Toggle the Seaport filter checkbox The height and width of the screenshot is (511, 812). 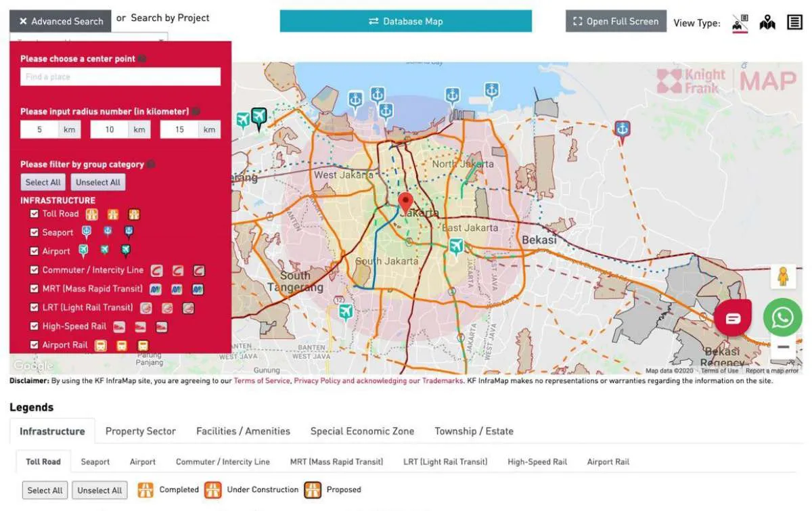point(35,232)
